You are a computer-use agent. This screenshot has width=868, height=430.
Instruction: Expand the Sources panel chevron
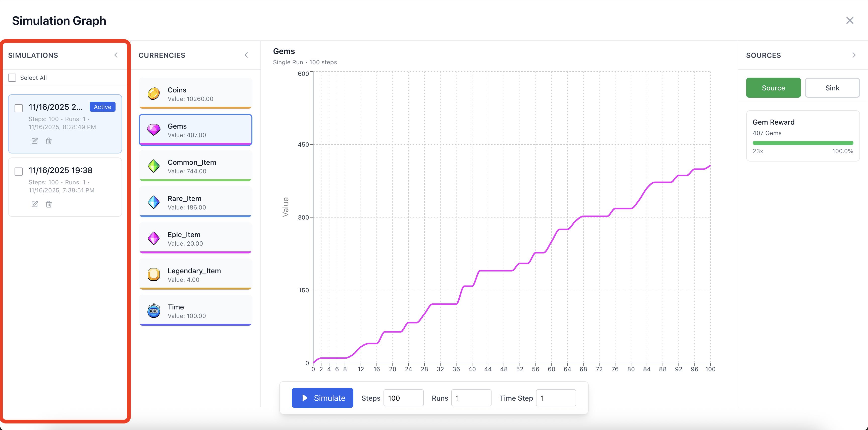click(x=854, y=55)
